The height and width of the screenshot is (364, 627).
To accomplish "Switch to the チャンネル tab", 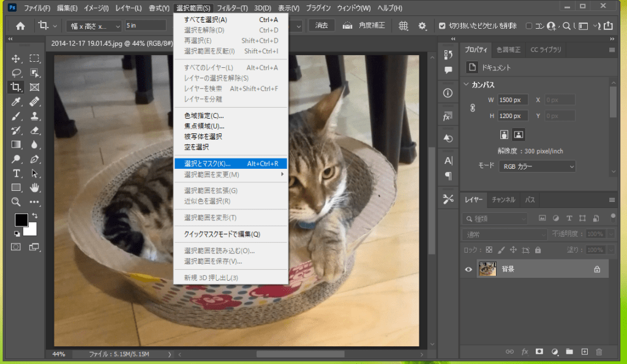I will tap(503, 199).
